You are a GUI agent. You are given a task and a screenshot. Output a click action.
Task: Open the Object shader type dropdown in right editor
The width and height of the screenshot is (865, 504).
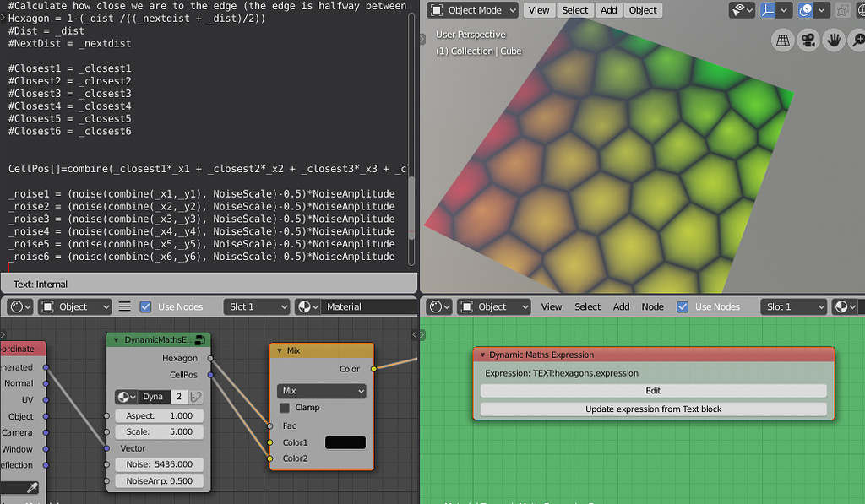493,306
